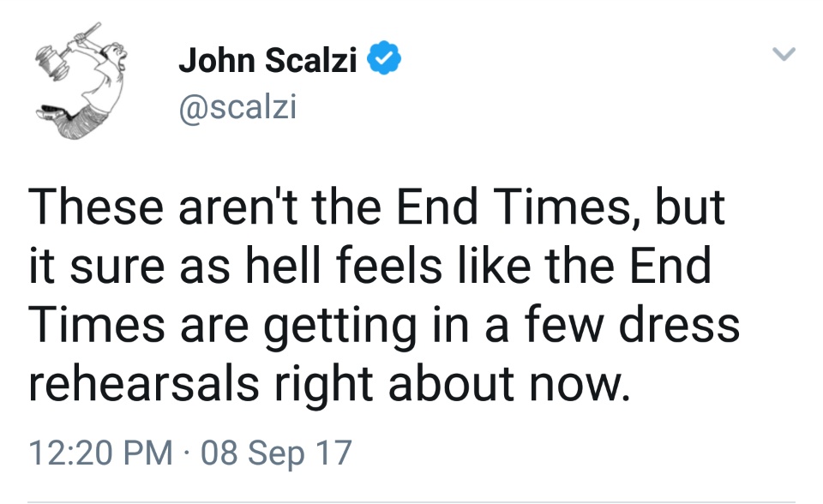Open the John Scalzi display name
The image size is (823, 504).
(267, 60)
